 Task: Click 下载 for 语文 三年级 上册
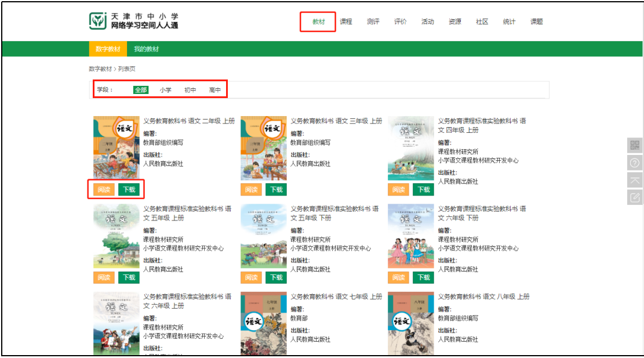click(276, 190)
